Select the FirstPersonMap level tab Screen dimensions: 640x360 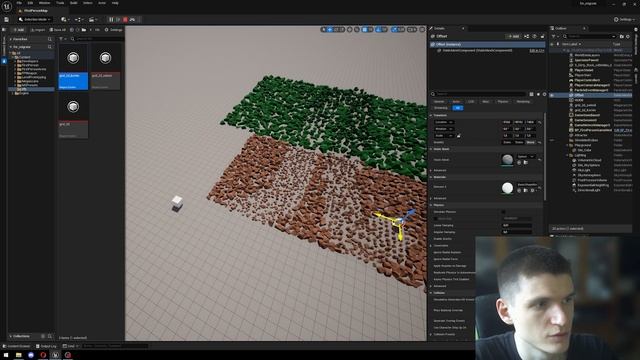pos(35,11)
